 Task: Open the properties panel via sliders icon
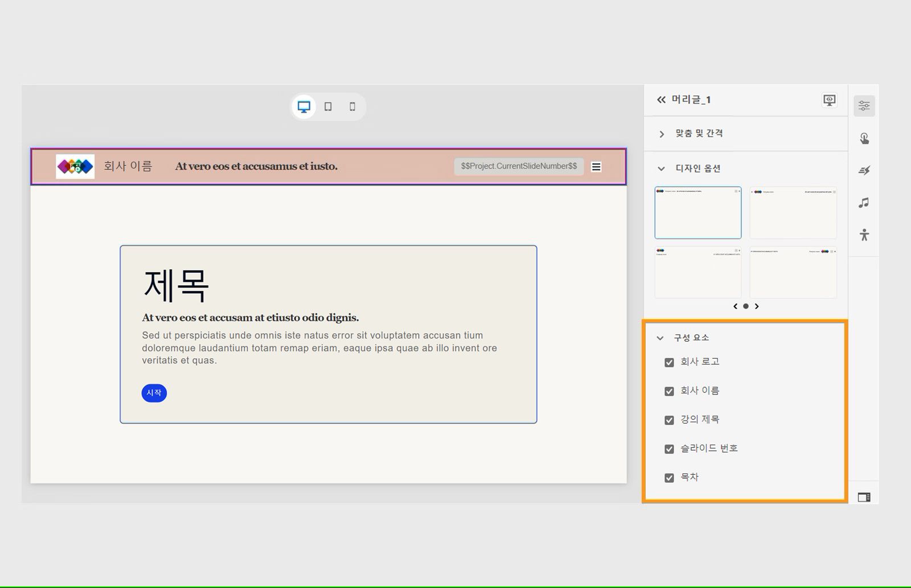[x=864, y=105]
